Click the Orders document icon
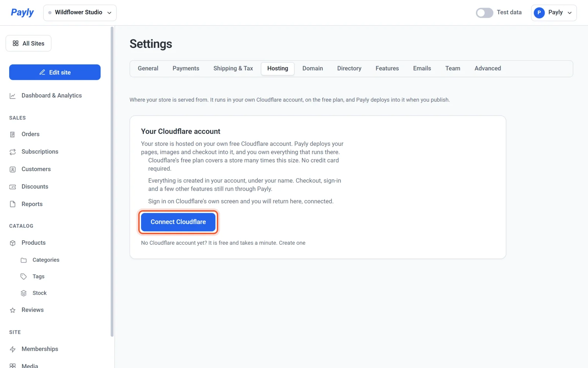Viewport: 588px width, 368px height. point(12,134)
